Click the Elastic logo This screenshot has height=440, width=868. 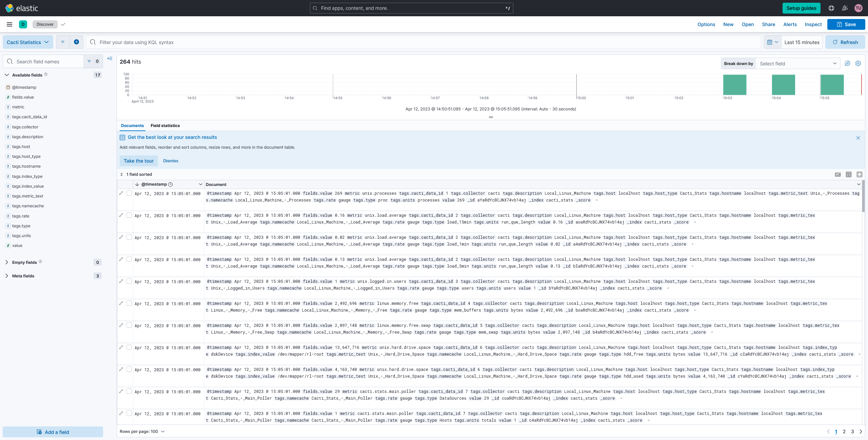coord(22,8)
